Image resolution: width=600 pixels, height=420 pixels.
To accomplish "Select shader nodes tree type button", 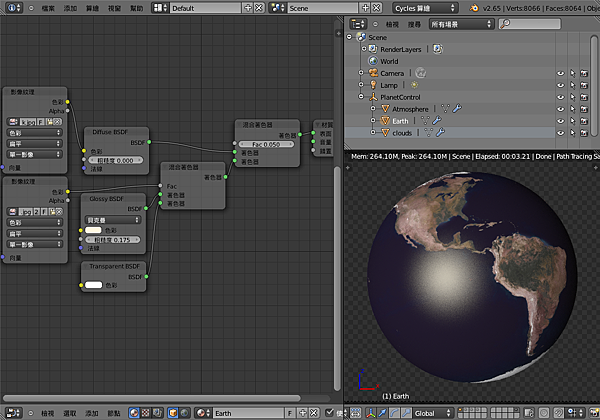I will click(x=134, y=413).
